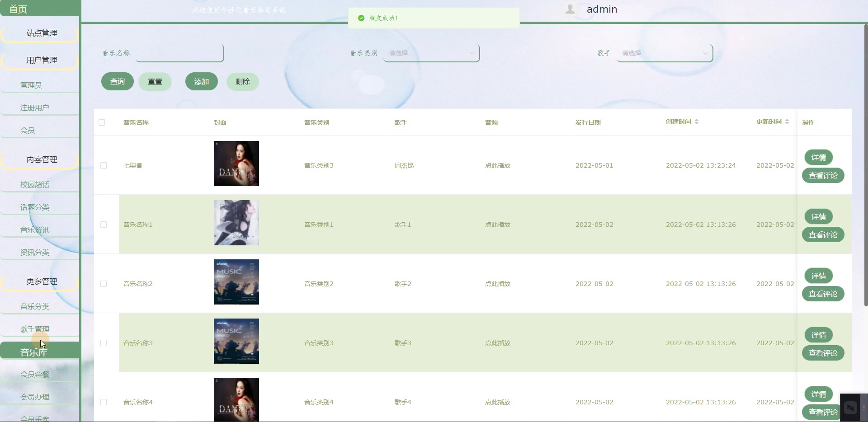Open 详情 for the 音乐名称1 row
Viewport: 868px width, 422px height.
(819, 216)
